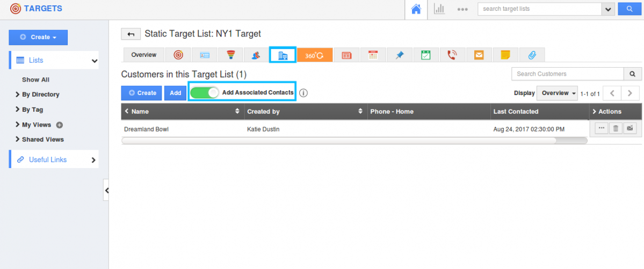Image resolution: width=644 pixels, height=269 pixels.
Task: Click the back arrow button beside list title
Action: pos(131,34)
